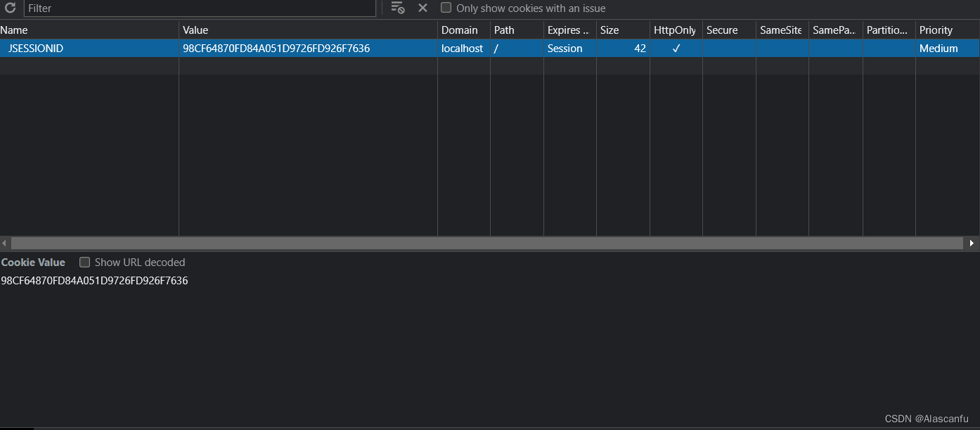Click the cookie value cell in the table
This screenshot has height=430, width=980.
point(308,49)
